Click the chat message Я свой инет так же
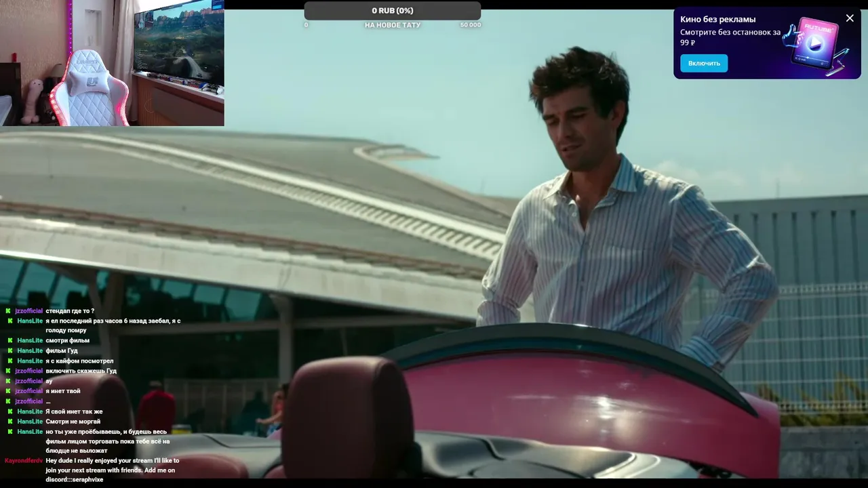Screen dimensions: 868x488 pos(74,411)
